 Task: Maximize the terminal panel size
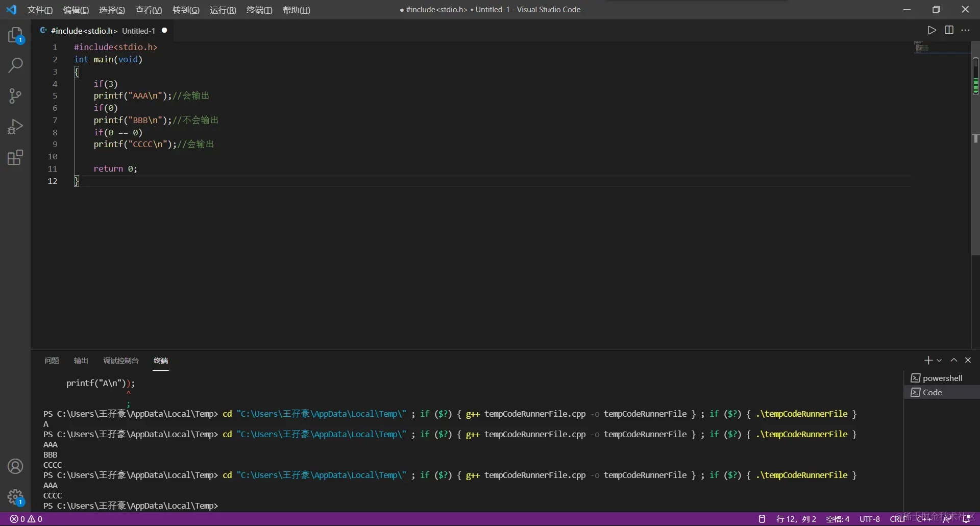(953, 360)
